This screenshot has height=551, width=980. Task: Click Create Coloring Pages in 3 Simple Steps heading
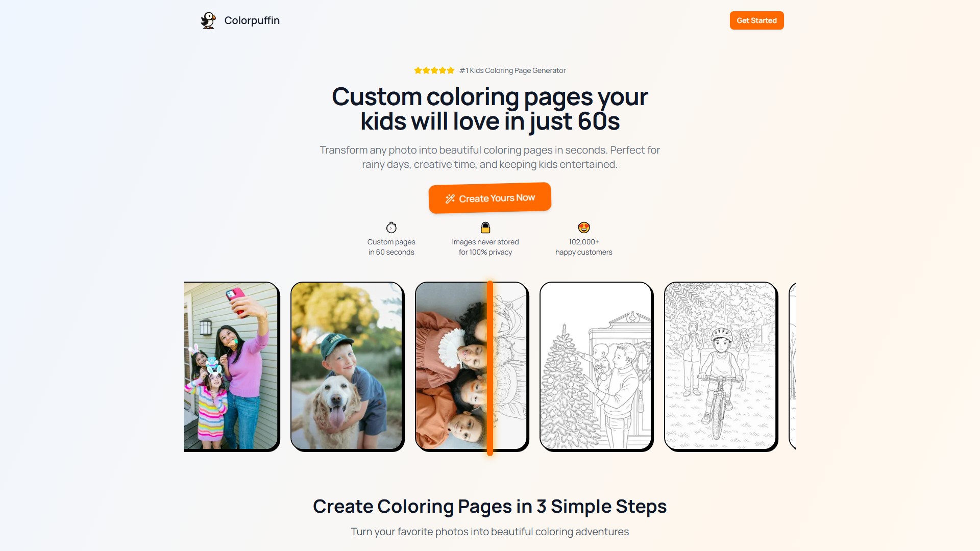pos(490,506)
